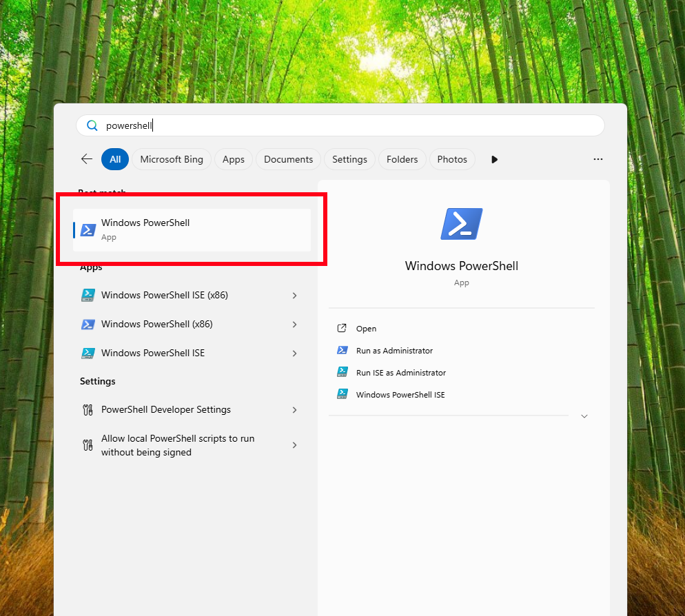Open the more options ellipsis menu
Image resolution: width=685 pixels, height=616 pixels.
pyautogui.click(x=597, y=159)
